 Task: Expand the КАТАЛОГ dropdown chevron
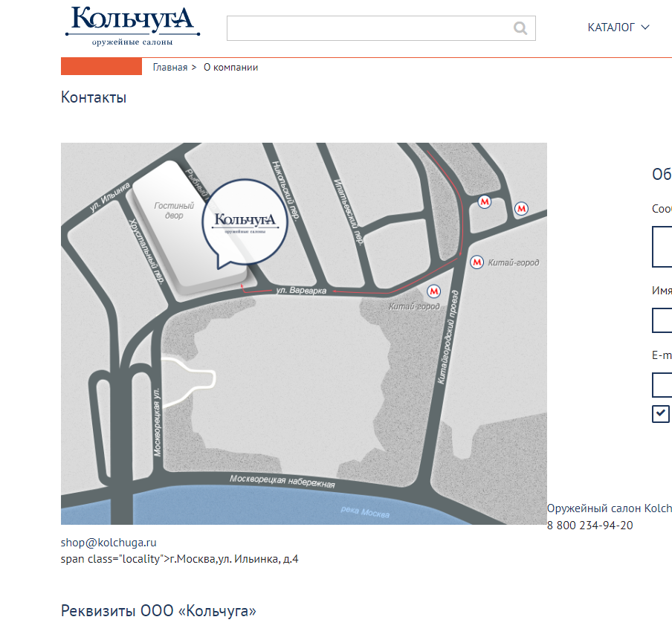click(645, 28)
